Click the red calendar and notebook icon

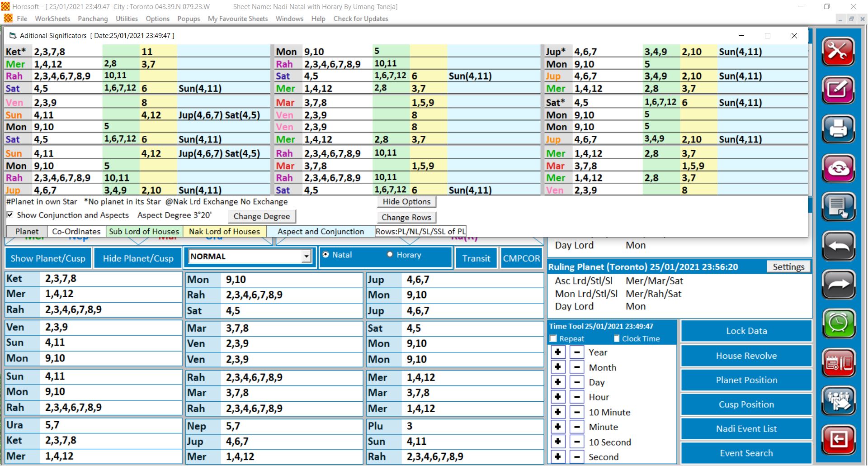click(839, 362)
